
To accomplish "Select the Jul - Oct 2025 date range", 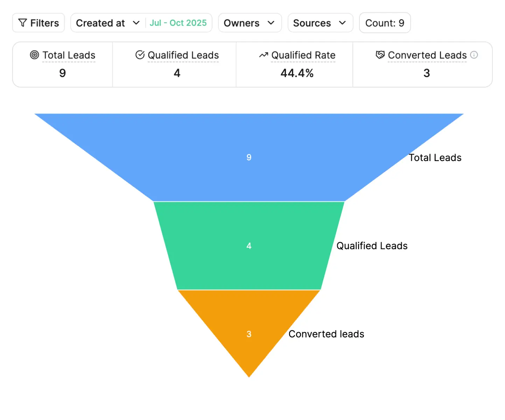I will 178,23.
